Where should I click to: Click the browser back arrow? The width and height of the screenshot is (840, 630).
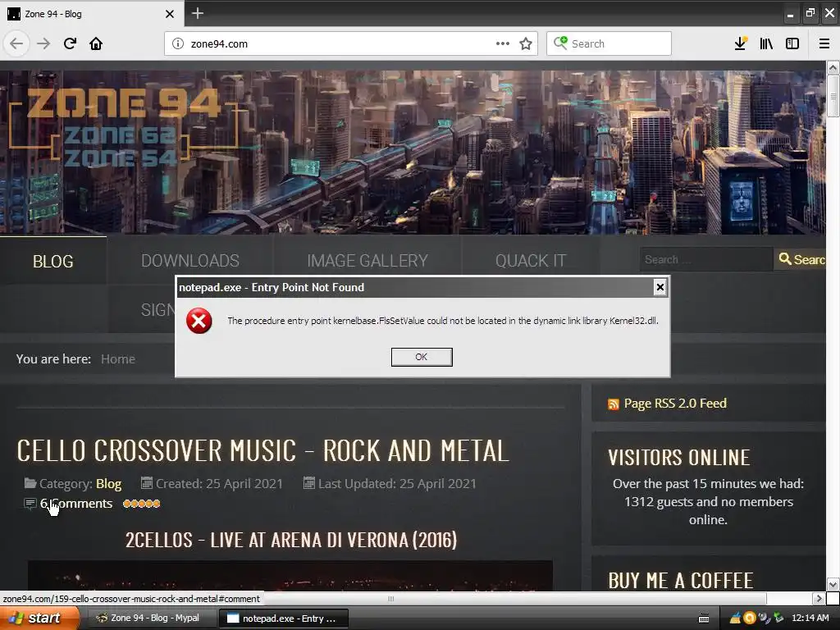tap(16, 43)
